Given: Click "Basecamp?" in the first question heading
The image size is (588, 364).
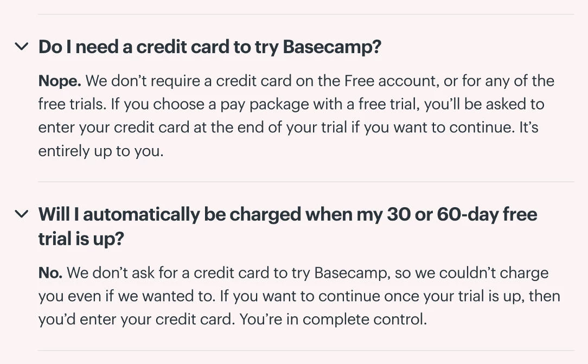Looking at the screenshot, I should tap(332, 47).
